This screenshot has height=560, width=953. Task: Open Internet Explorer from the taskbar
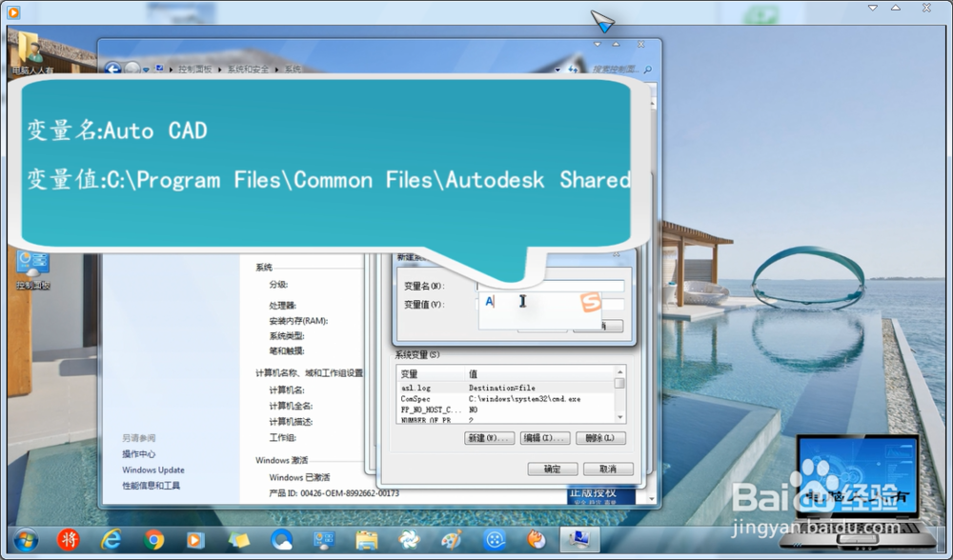click(112, 539)
